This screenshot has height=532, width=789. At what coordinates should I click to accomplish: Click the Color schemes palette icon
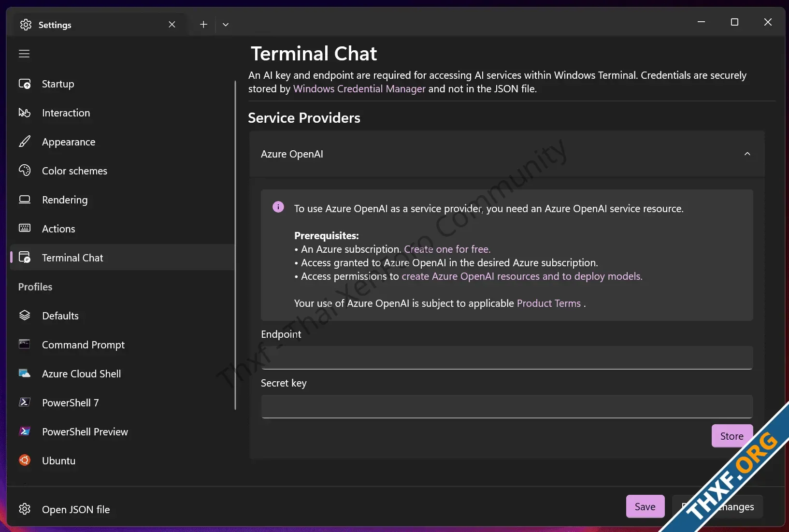[x=25, y=171]
